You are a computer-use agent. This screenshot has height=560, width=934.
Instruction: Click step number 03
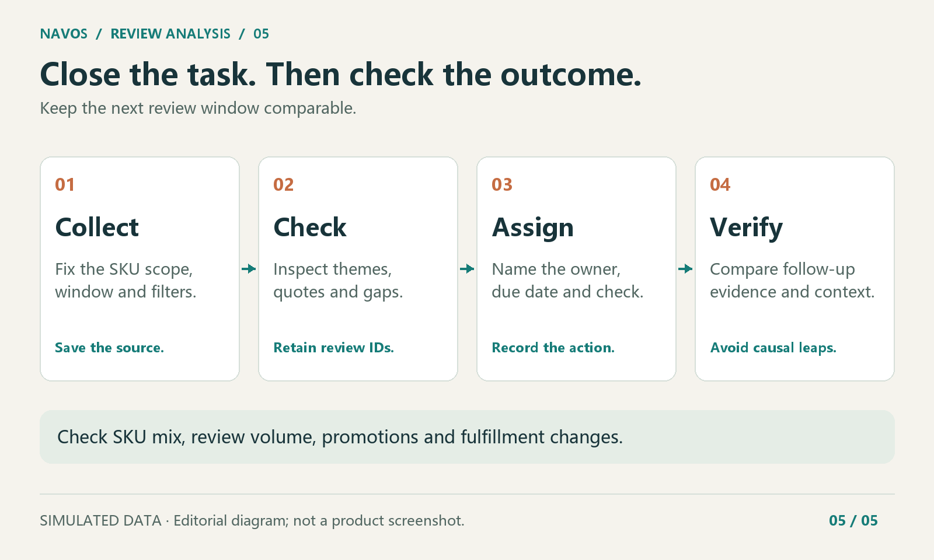pyautogui.click(x=502, y=185)
